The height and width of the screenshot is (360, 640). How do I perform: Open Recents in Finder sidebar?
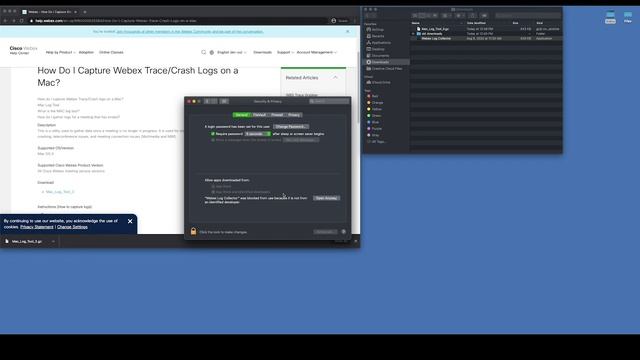tap(375, 36)
